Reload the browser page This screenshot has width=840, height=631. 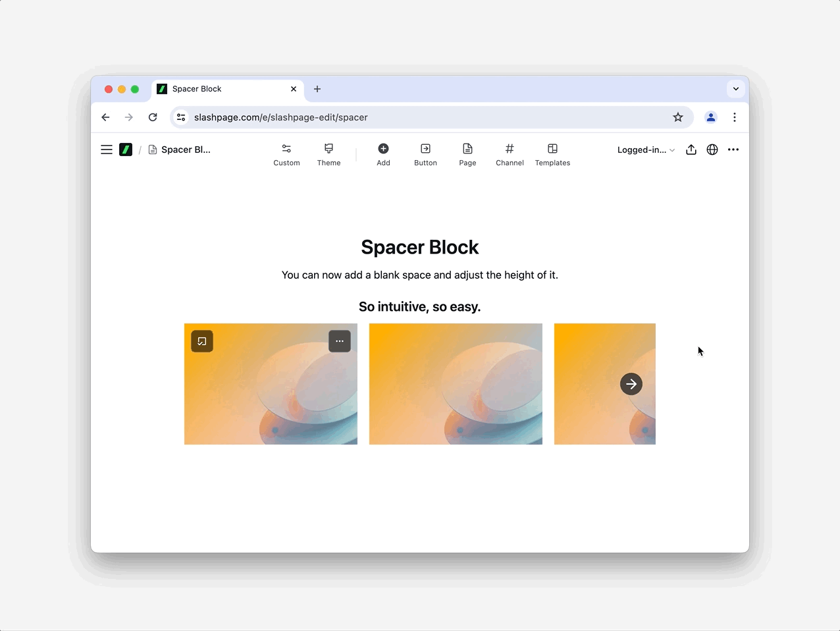click(x=153, y=117)
